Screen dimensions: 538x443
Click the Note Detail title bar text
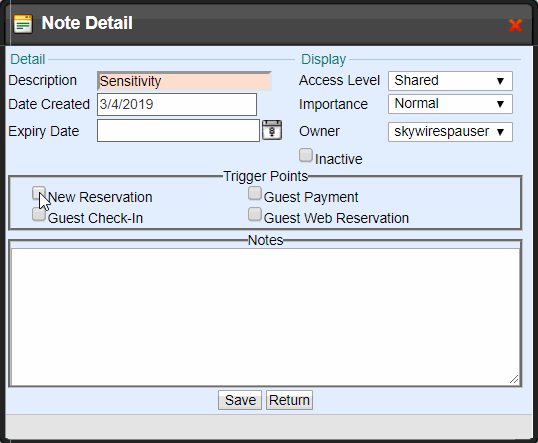tap(87, 23)
